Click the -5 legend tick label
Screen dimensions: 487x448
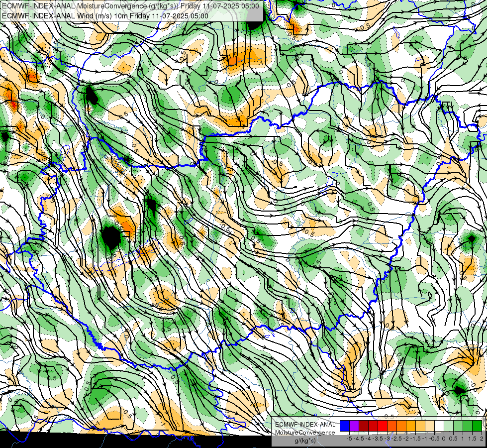click(349, 439)
